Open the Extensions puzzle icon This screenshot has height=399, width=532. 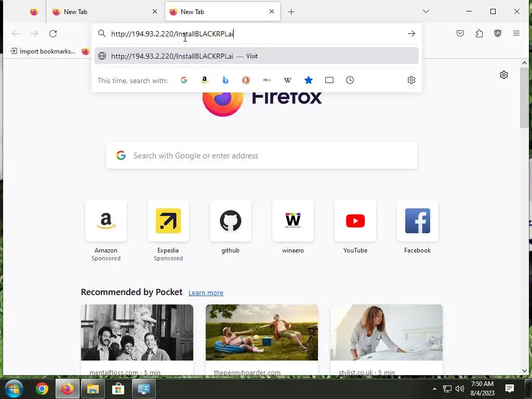[x=479, y=33]
